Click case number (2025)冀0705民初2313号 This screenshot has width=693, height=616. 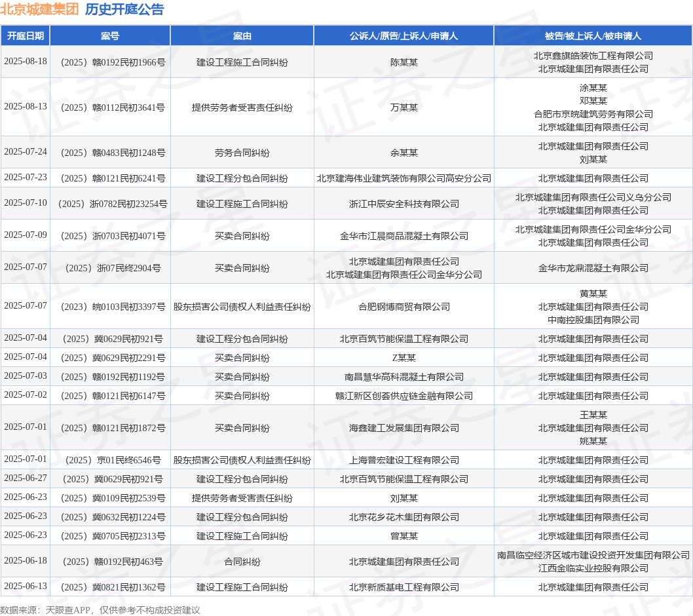click(x=113, y=536)
